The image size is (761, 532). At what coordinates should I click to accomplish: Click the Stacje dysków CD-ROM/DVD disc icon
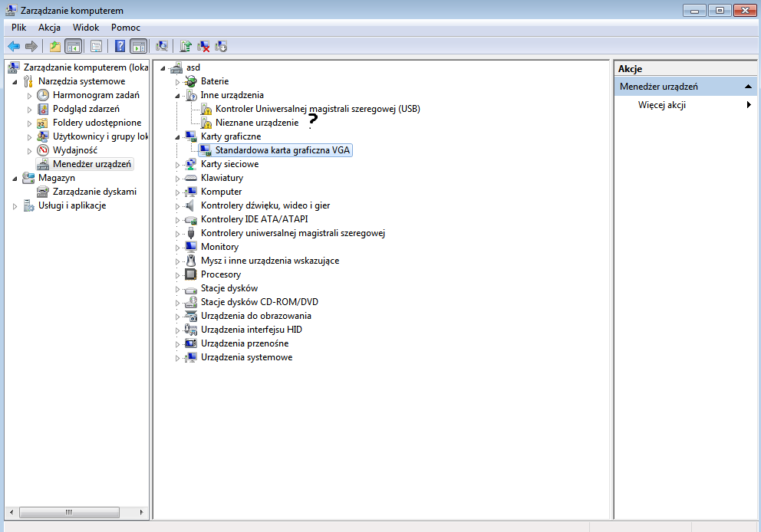[191, 302]
